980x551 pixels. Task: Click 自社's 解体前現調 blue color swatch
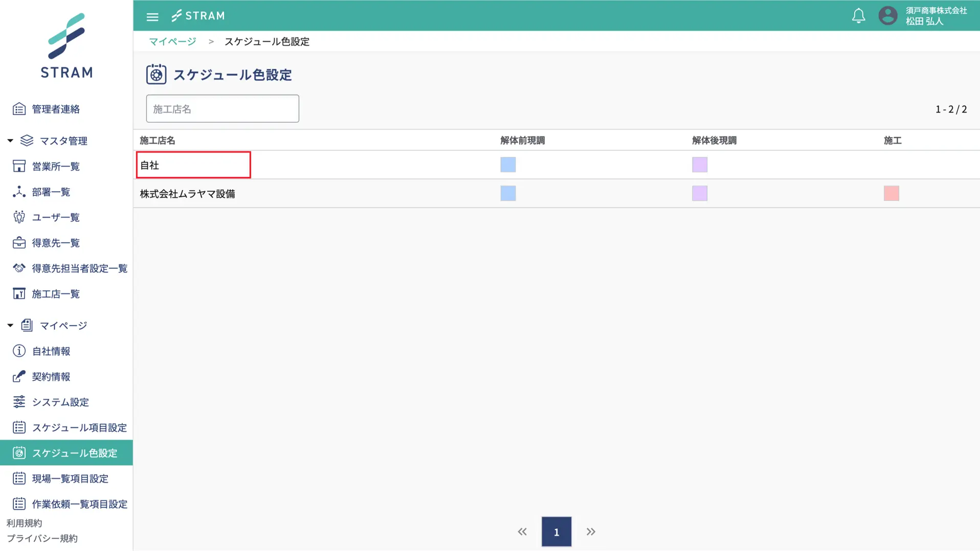pyautogui.click(x=508, y=165)
